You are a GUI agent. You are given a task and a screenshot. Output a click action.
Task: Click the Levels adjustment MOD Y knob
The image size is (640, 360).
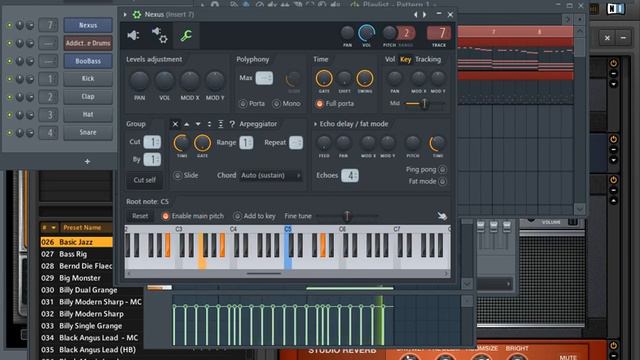(215, 81)
